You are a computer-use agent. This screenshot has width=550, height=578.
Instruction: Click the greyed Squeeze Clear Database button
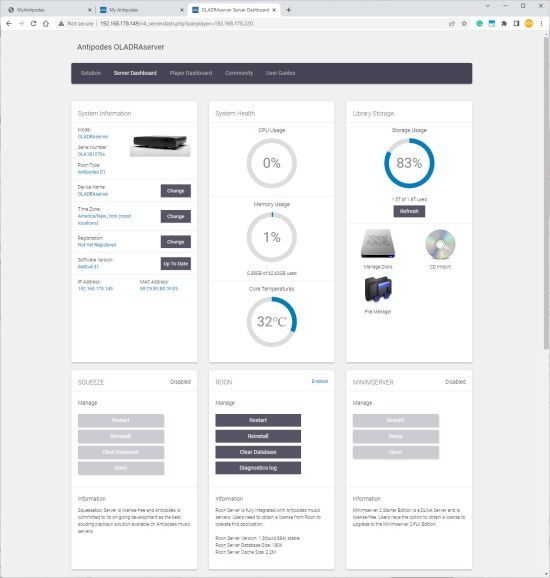(x=121, y=452)
